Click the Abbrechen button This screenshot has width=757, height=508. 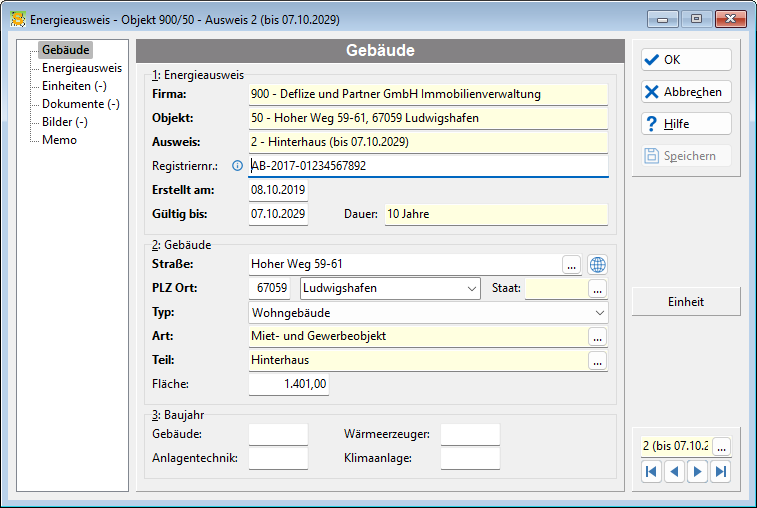point(686,92)
